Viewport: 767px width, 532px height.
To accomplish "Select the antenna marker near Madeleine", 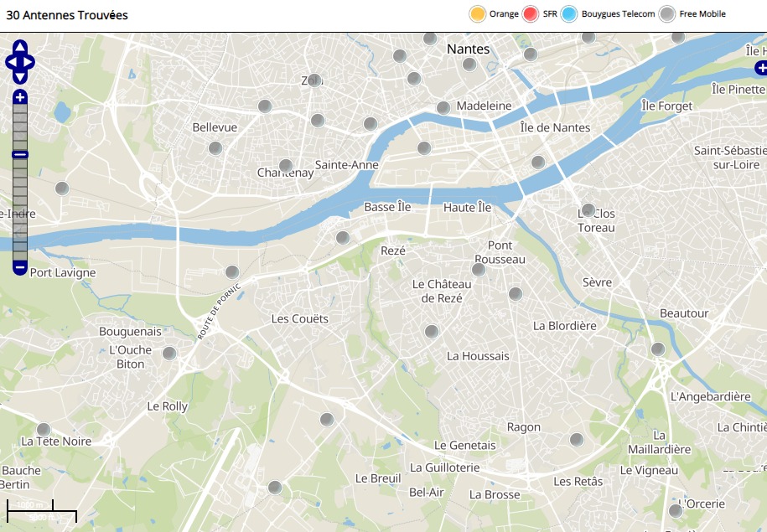I will (443, 108).
